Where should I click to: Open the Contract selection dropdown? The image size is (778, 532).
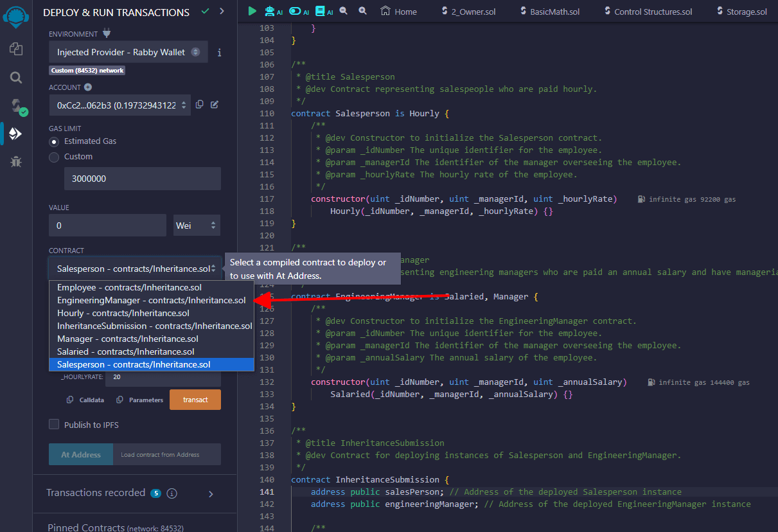pyautogui.click(x=135, y=269)
